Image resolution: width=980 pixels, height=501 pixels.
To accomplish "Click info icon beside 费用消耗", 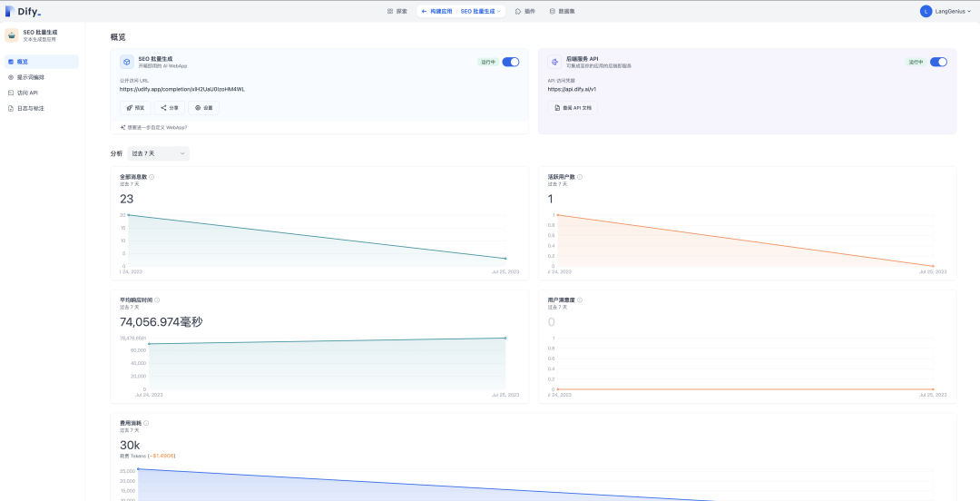I will [x=146, y=424].
